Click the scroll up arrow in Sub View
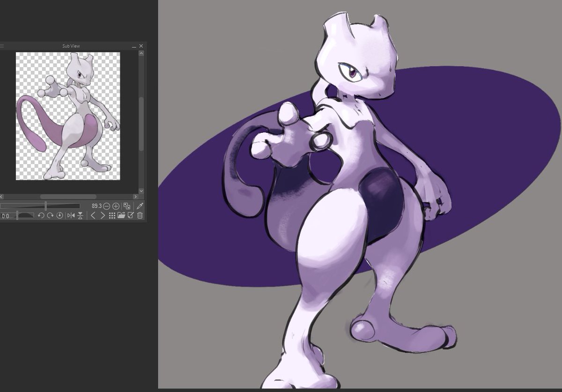The width and height of the screenshot is (562, 392). point(141,54)
